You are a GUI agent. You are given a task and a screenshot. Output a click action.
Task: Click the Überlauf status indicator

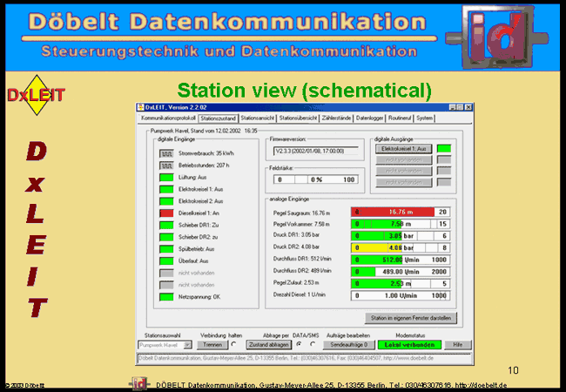[166, 261]
